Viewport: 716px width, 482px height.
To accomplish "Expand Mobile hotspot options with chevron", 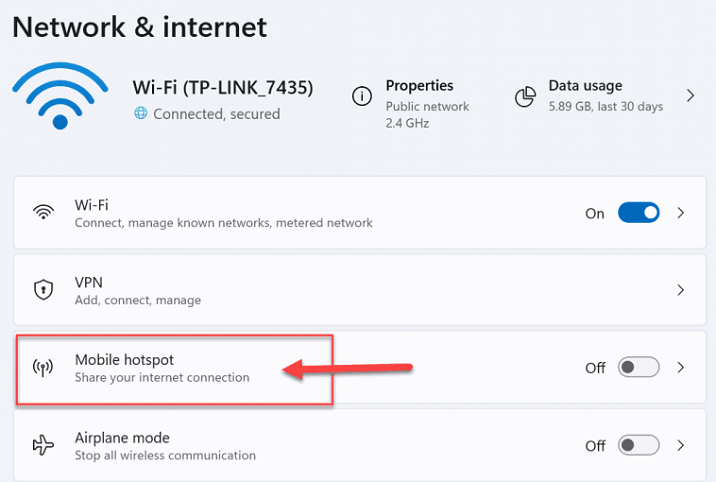I will pos(681,367).
